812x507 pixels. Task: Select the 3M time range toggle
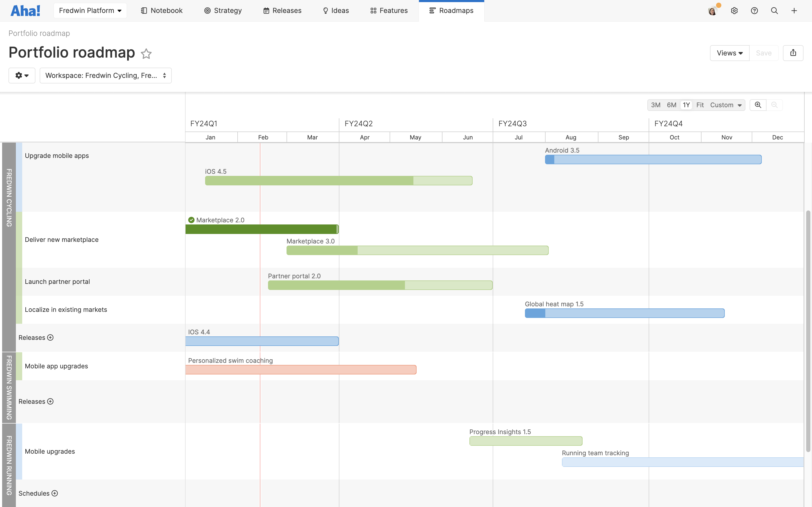coord(656,105)
